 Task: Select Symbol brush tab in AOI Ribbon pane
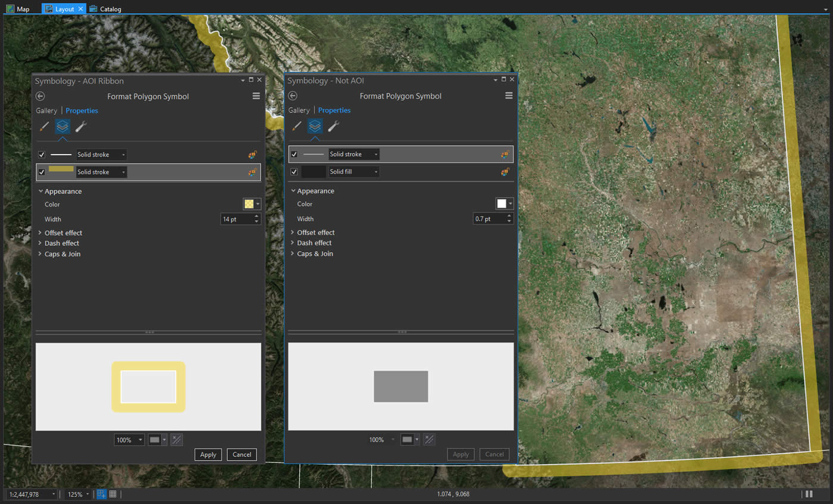click(44, 126)
